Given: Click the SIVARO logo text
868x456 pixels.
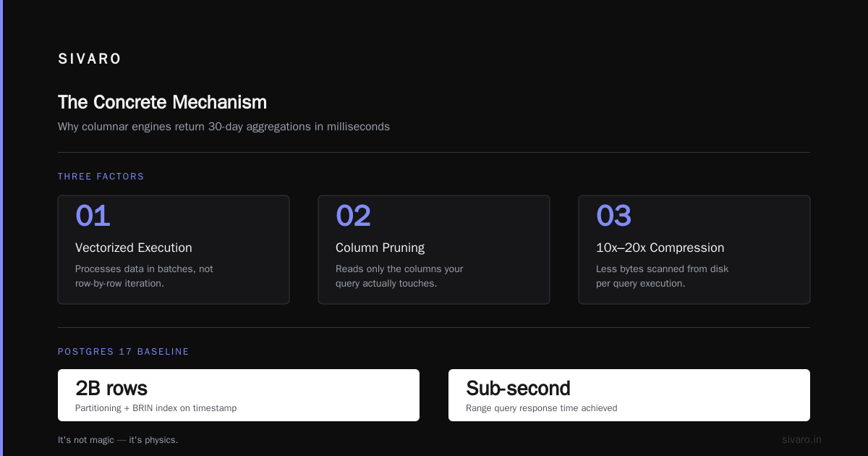Looking at the screenshot, I should click(90, 59).
